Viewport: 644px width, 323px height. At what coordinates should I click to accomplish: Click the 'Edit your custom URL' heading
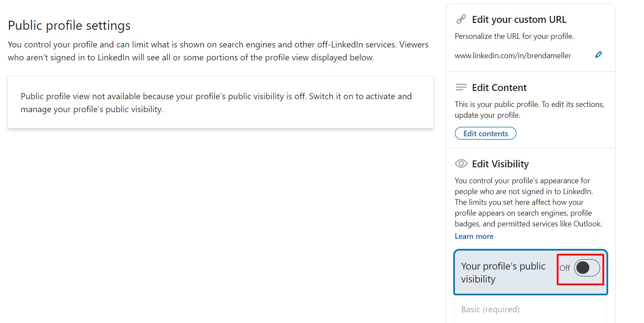click(519, 19)
